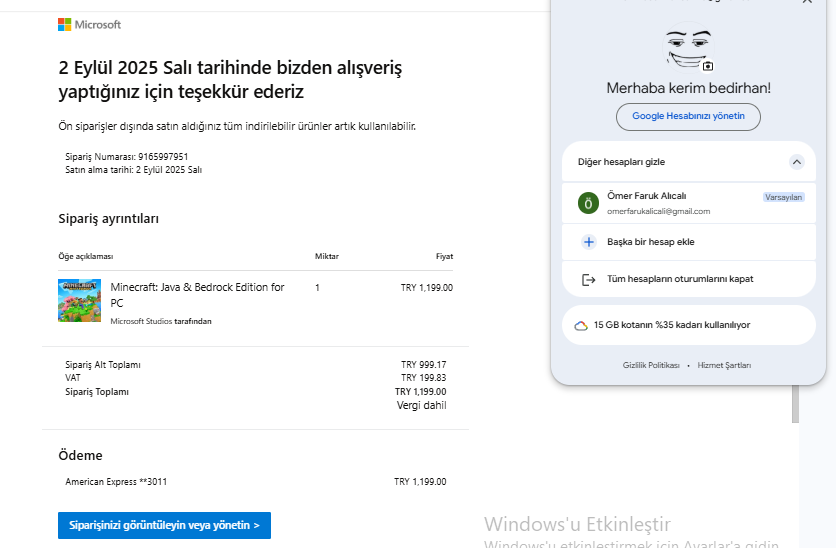836x548 pixels.
Task: Click the Ödeme heading
Action: (x=80, y=455)
